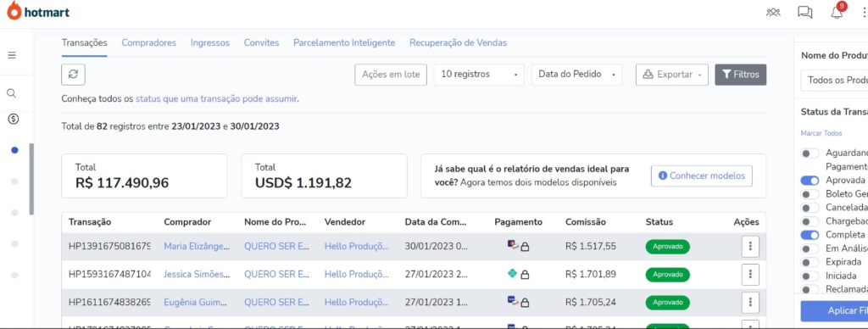
Task: Open the Data do Pedido dropdown
Action: (576, 75)
